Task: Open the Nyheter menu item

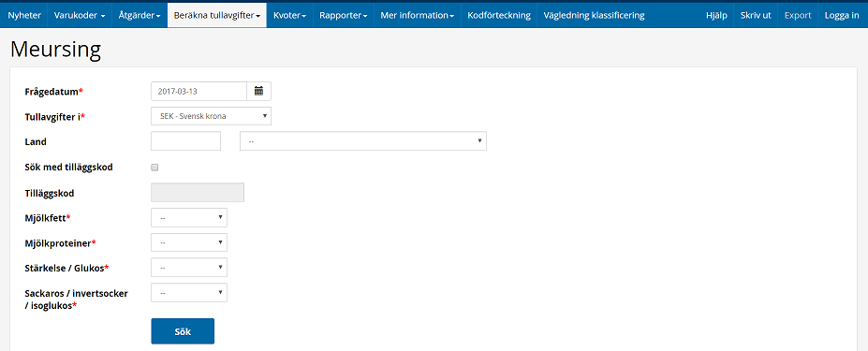Action: [24, 16]
